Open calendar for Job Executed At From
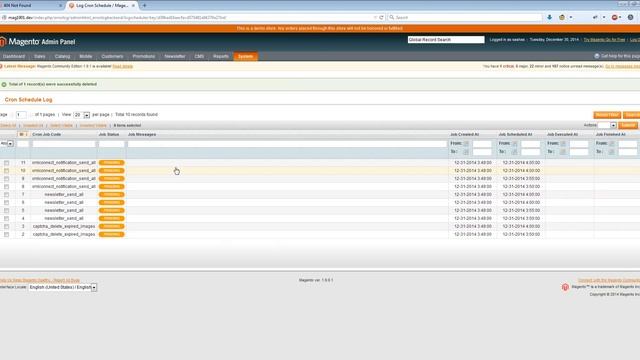 pyautogui.click(x=563, y=144)
